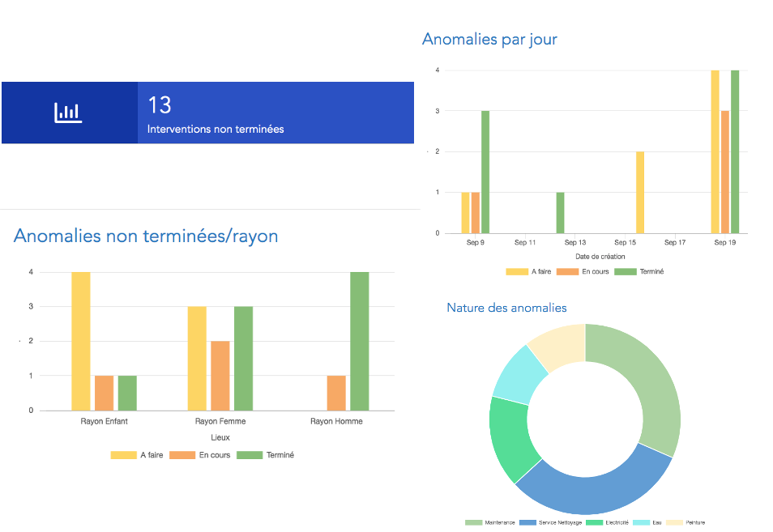Click the bar chart icon in blue tile
Screen dimensions: 773x532
click(x=68, y=113)
